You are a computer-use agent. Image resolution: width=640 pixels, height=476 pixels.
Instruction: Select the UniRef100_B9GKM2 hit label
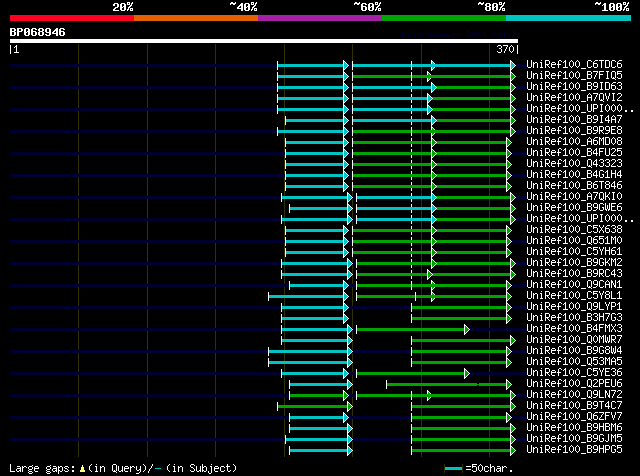tap(574, 263)
